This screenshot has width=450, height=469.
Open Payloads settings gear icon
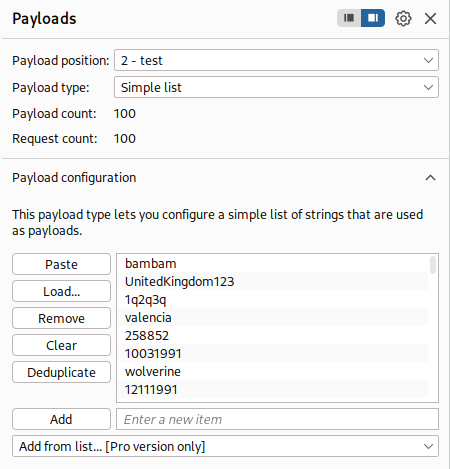[403, 18]
